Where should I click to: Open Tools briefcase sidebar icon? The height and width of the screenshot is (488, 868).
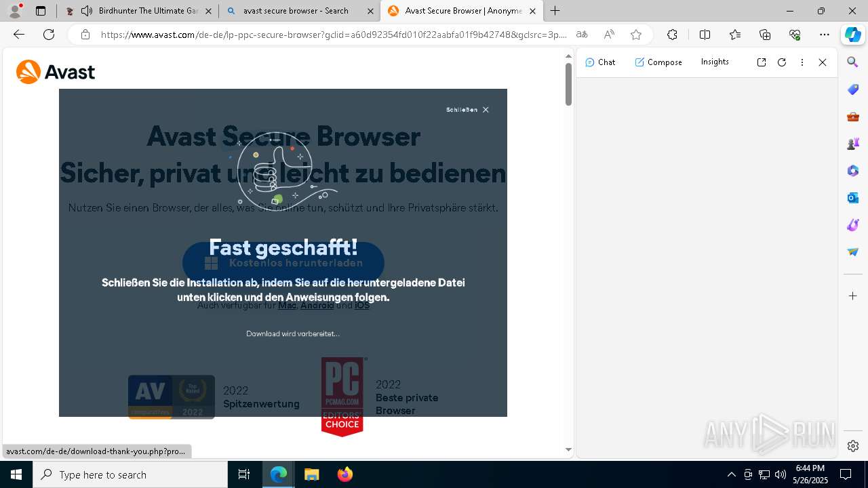pos(853,117)
